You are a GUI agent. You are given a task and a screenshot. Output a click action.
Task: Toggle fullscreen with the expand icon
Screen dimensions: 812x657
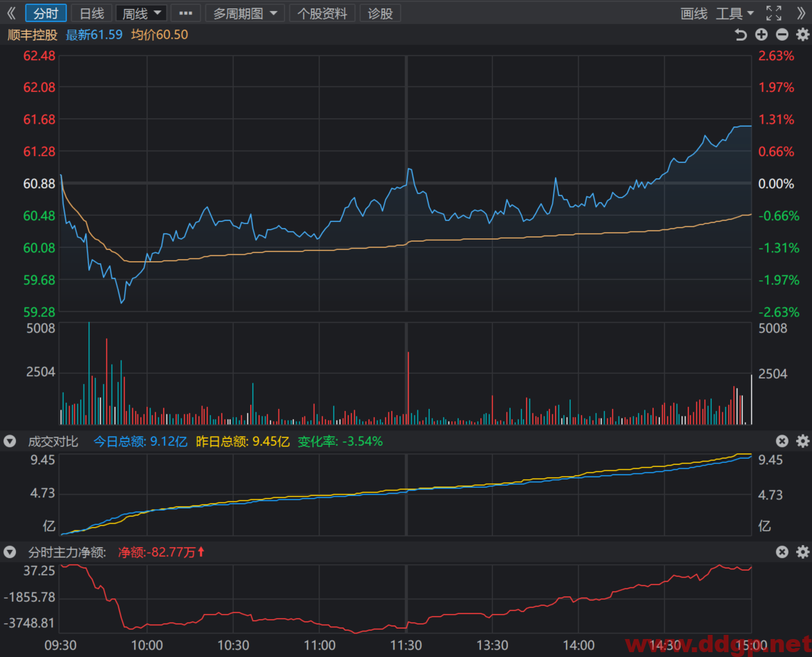point(774,13)
